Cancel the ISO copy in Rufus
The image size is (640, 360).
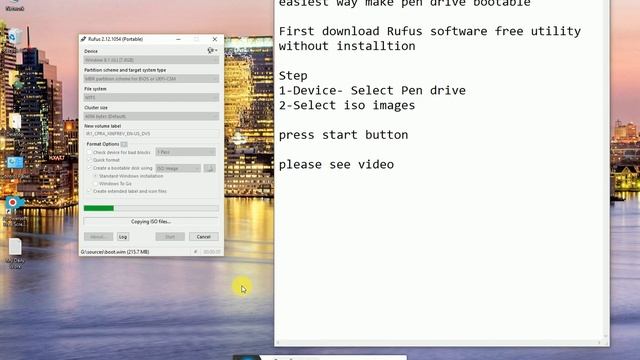pyautogui.click(x=203, y=237)
